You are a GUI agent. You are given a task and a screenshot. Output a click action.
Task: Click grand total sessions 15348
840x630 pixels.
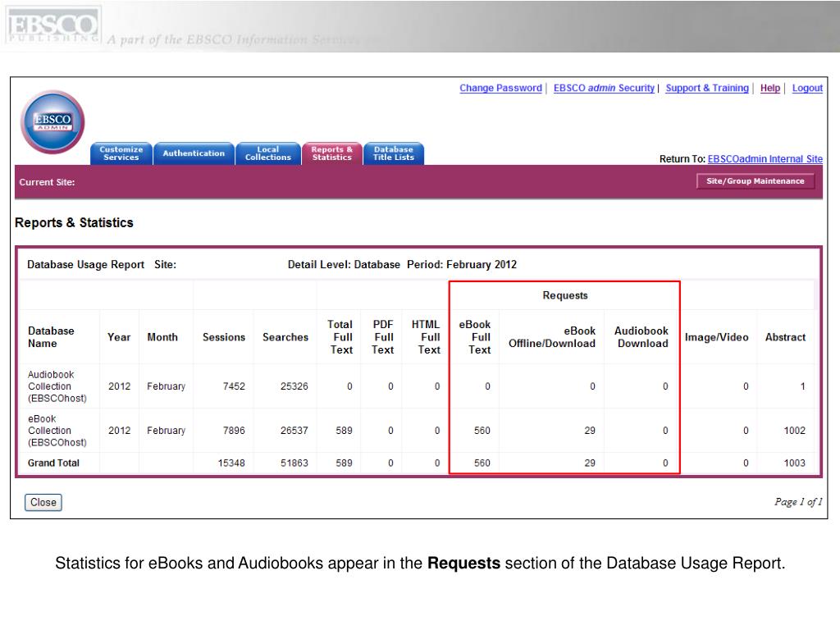click(231, 463)
